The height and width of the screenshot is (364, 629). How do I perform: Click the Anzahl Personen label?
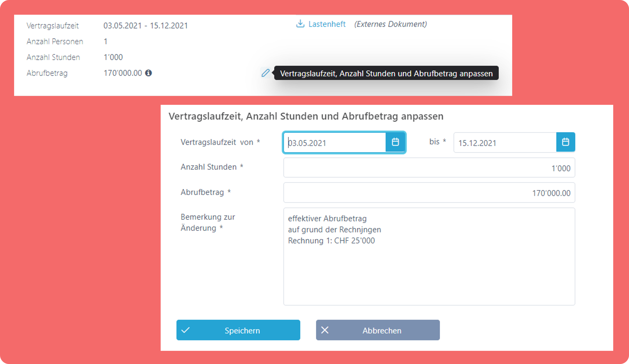pyautogui.click(x=55, y=41)
